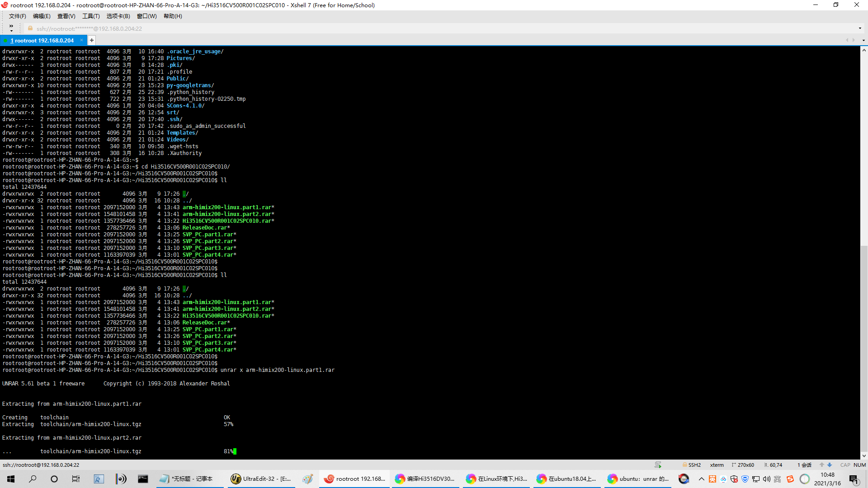This screenshot has height=488, width=868.
Task: Open the clock and date 10:48 flyout
Action: (827, 479)
